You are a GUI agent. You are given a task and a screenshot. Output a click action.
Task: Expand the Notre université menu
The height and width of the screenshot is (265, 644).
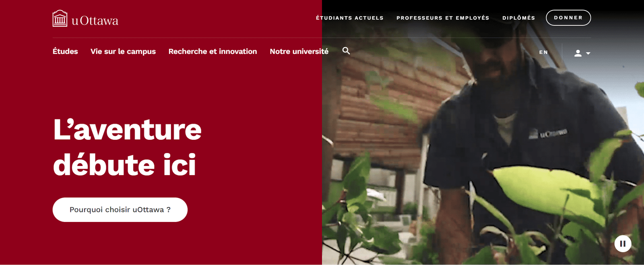[299, 52]
